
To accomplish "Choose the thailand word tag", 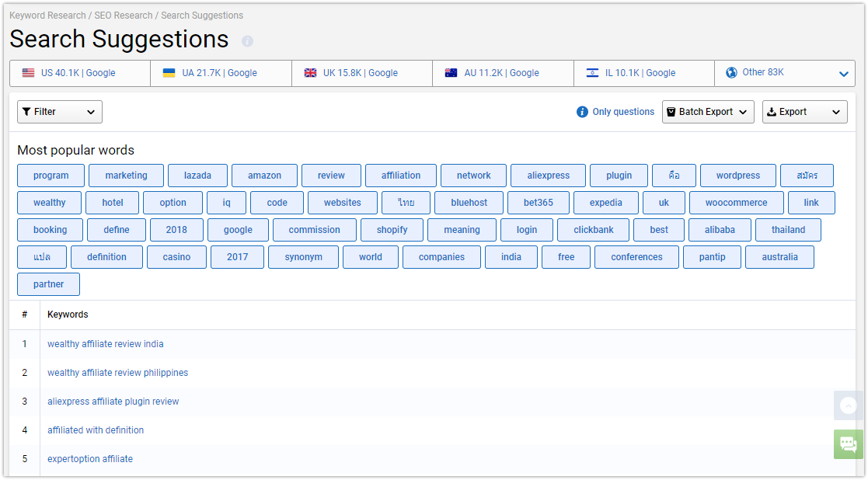I will (x=788, y=229).
